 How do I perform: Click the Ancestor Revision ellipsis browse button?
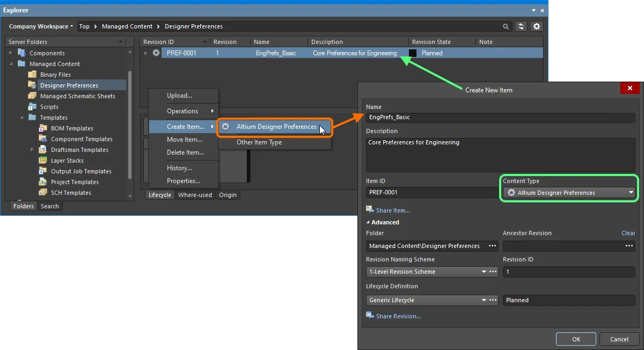(x=629, y=246)
